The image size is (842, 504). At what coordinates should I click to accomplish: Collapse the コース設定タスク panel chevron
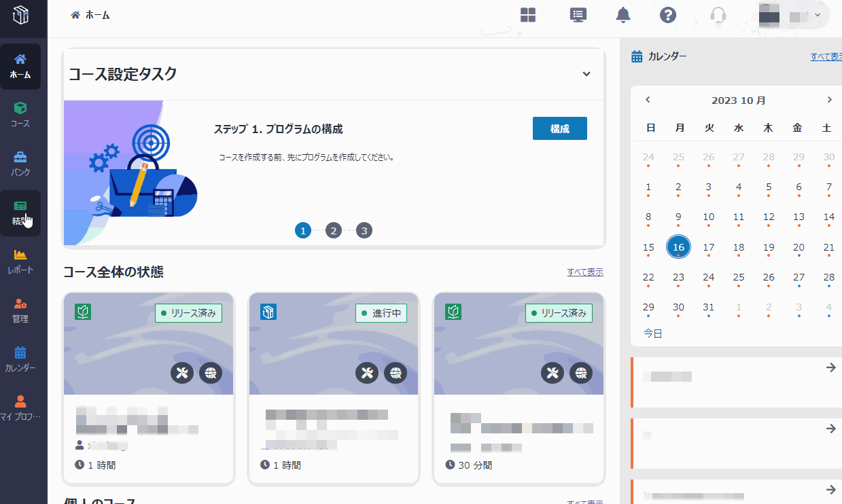pyautogui.click(x=586, y=74)
